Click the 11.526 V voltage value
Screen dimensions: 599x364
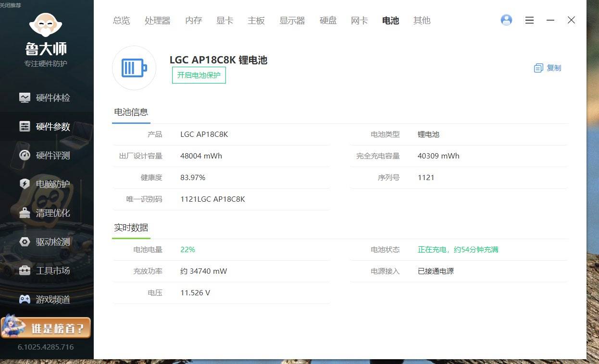pos(195,293)
